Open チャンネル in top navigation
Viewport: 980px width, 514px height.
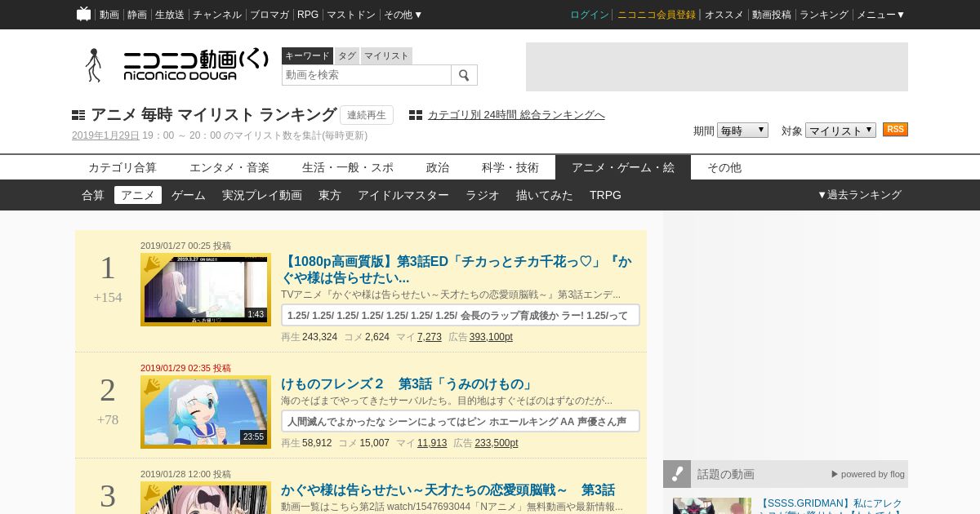(217, 15)
